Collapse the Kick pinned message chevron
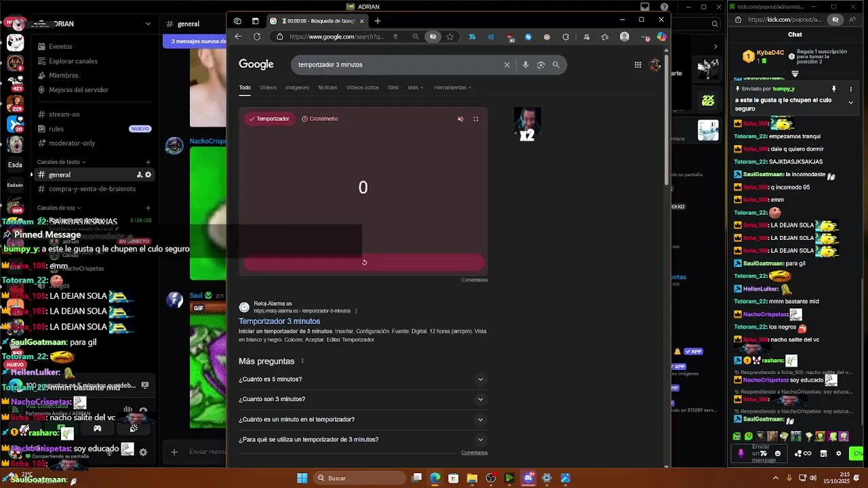 coord(851,102)
